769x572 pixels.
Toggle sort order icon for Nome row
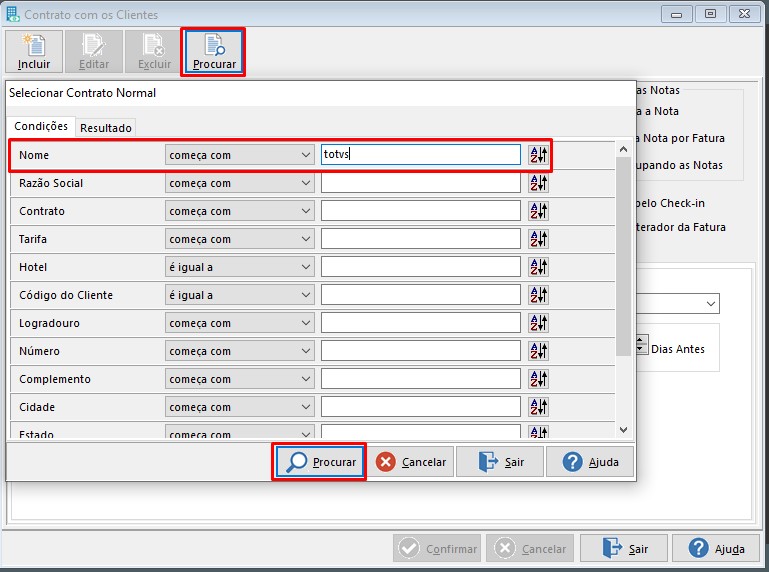(x=538, y=155)
